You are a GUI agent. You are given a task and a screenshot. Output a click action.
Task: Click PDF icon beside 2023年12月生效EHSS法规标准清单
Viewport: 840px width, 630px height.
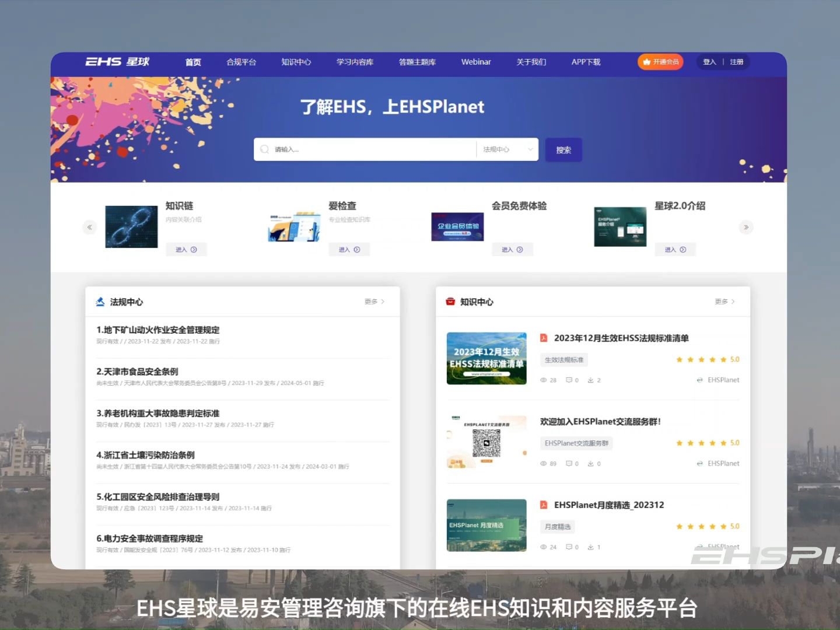click(544, 338)
